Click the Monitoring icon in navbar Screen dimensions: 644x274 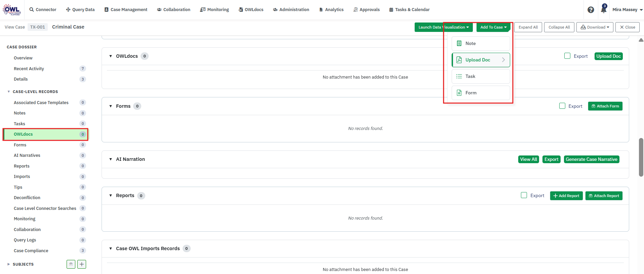pos(203,9)
